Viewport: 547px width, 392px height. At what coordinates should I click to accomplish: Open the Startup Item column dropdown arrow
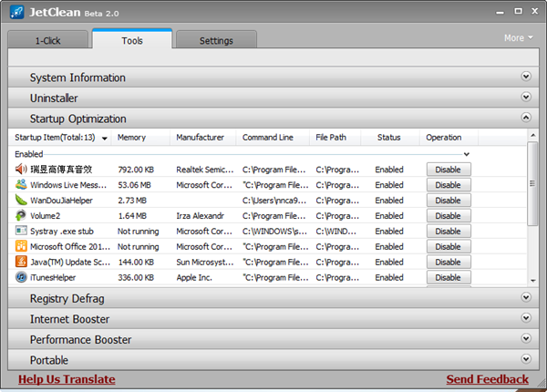[104, 139]
